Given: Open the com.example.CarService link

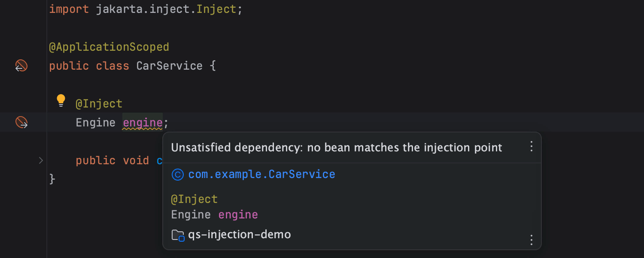Looking at the screenshot, I should point(261,174).
